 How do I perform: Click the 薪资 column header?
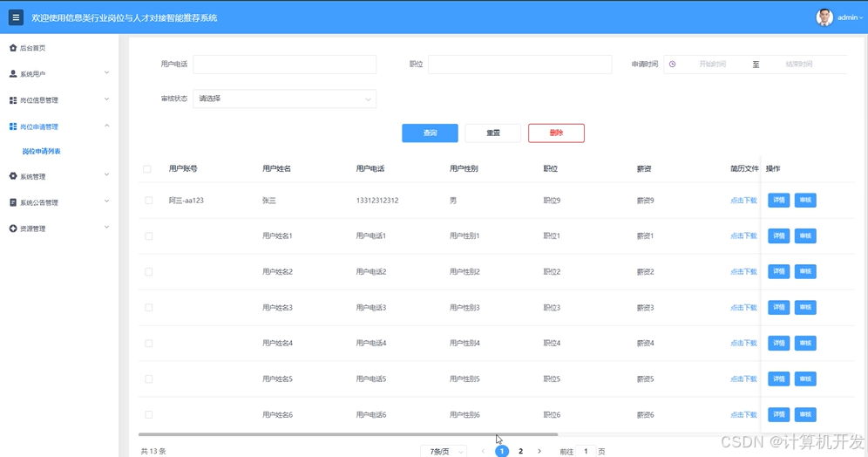tap(644, 169)
